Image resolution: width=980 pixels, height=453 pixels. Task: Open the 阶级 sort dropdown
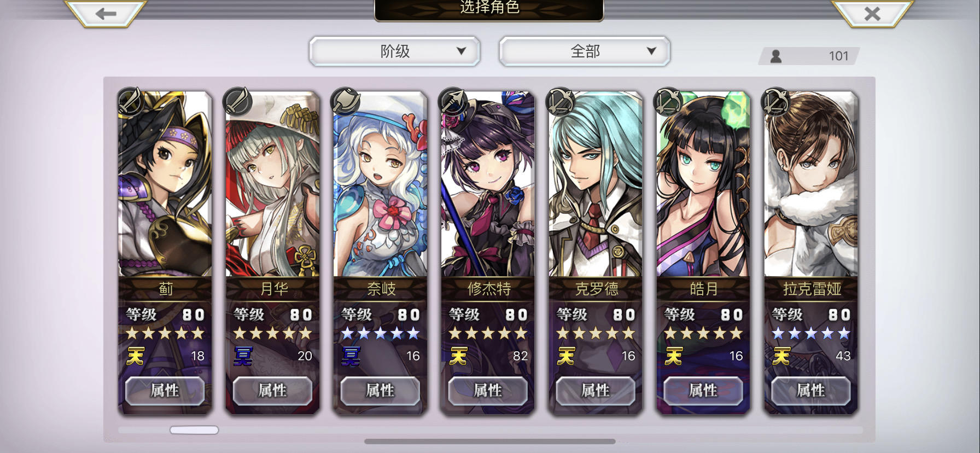[x=395, y=51]
